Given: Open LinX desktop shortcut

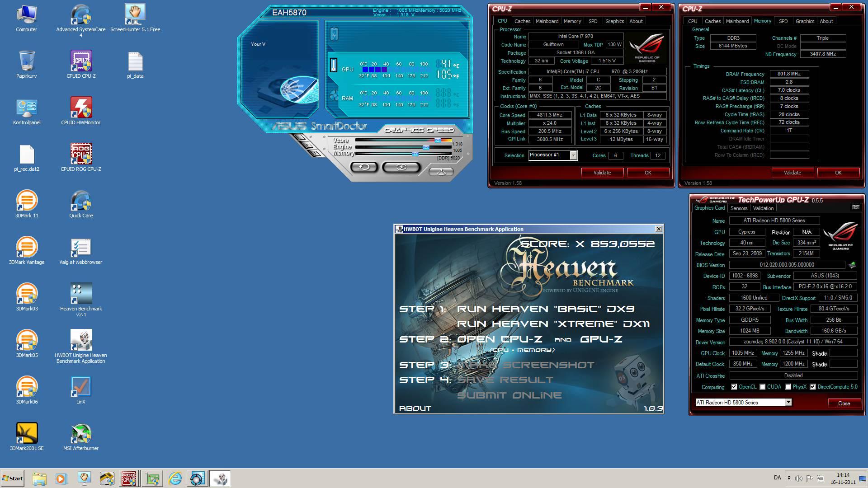Looking at the screenshot, I should tap(81, 391).
